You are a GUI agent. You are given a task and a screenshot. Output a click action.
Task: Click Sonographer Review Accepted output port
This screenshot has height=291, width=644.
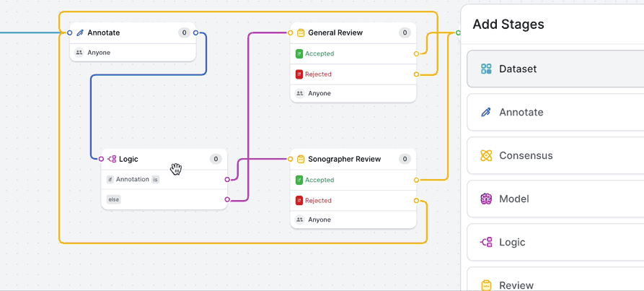416,180
